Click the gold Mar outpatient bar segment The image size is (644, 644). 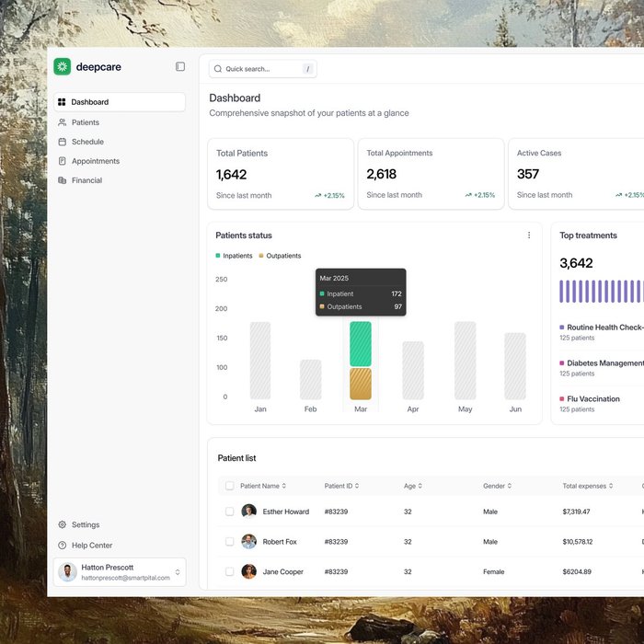click(361, 384)
